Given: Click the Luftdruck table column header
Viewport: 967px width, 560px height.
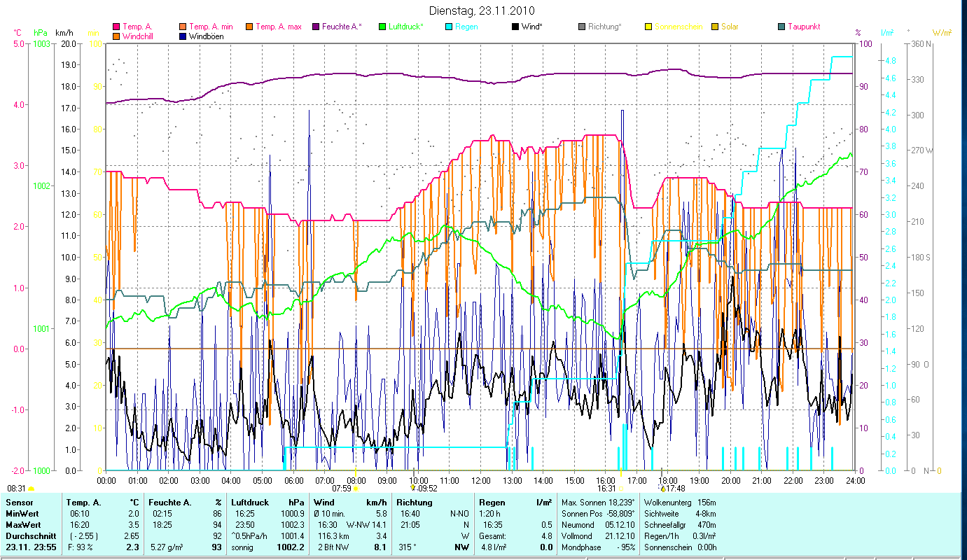Looking at the screenshot, I should [251, 503].
